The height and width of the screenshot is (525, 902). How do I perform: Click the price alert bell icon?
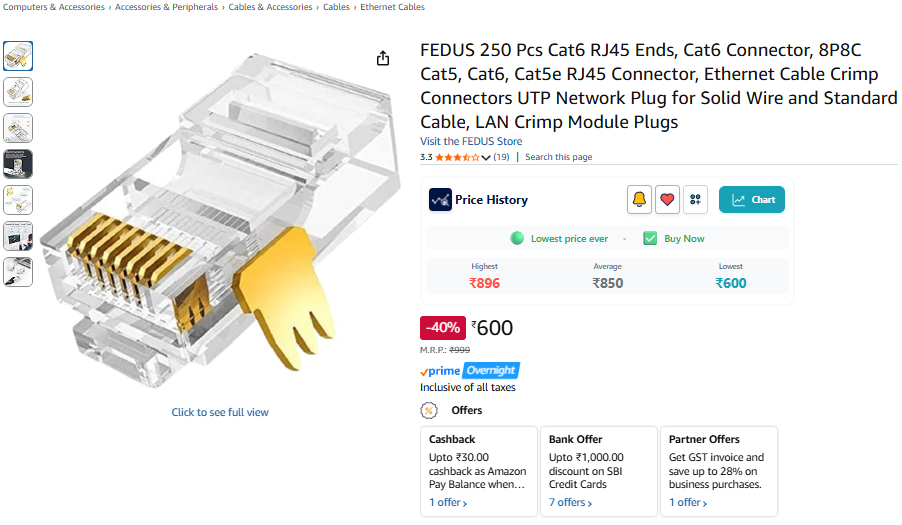pyautogui.click(x=639, y=200)
